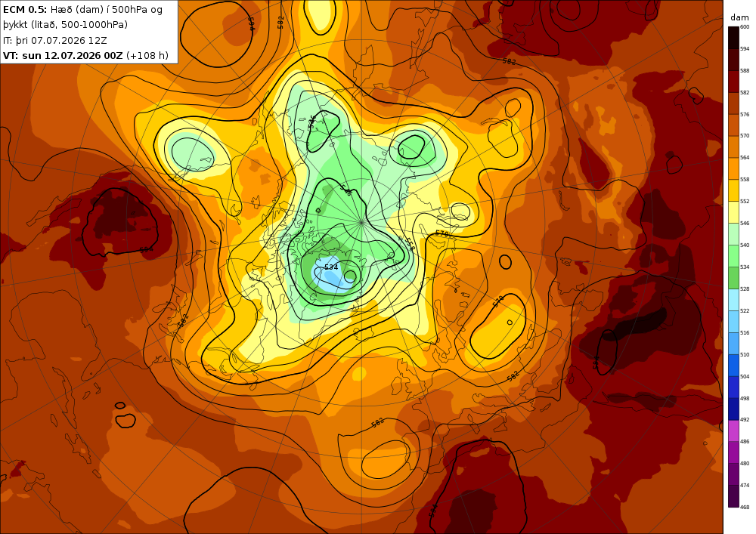The width and height of the screenshot is (756, 534).
Task: Select the magenta colorbar band between 492 and 486
Action: click(x=733, y=431)
